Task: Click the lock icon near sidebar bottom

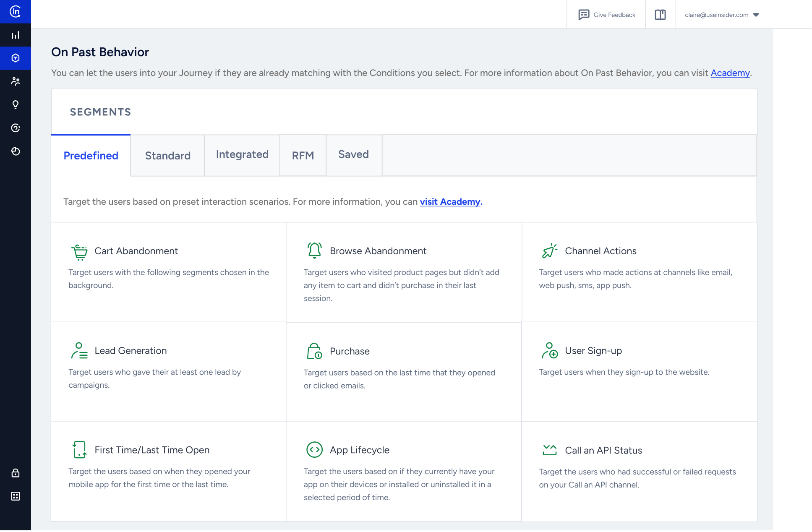Action: tap(15, 473)
